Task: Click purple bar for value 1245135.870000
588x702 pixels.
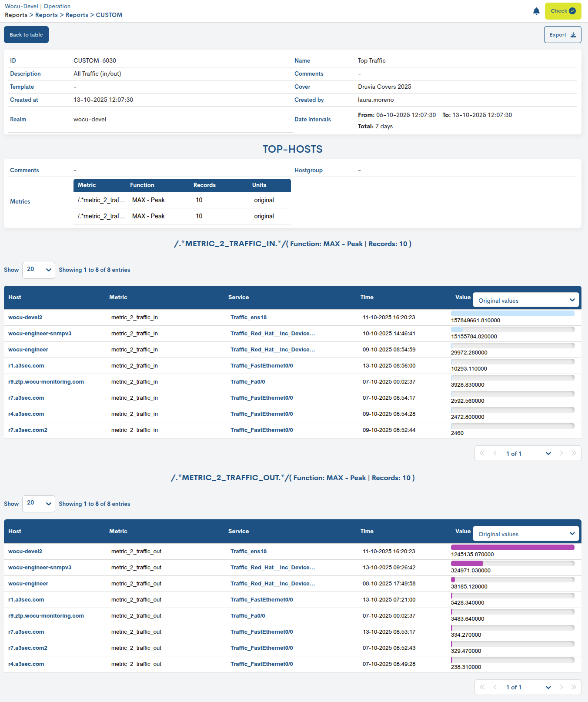Action: (513, 547)
